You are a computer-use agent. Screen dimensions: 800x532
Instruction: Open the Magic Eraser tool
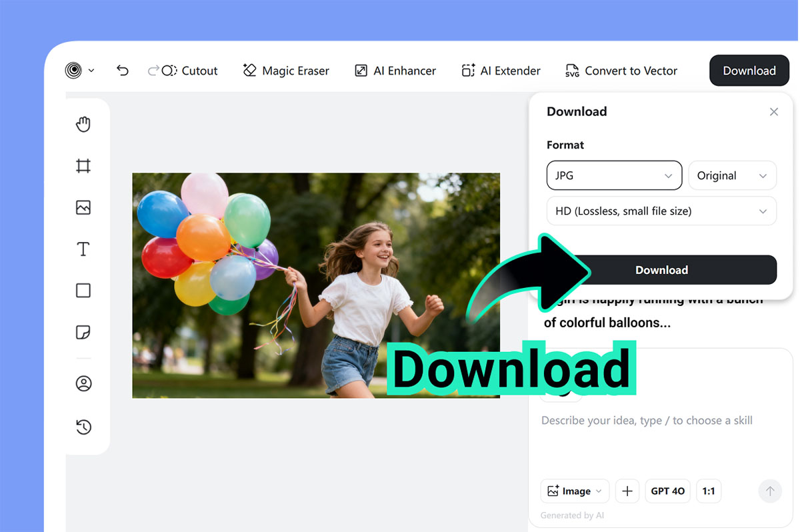tap(286, 71)
